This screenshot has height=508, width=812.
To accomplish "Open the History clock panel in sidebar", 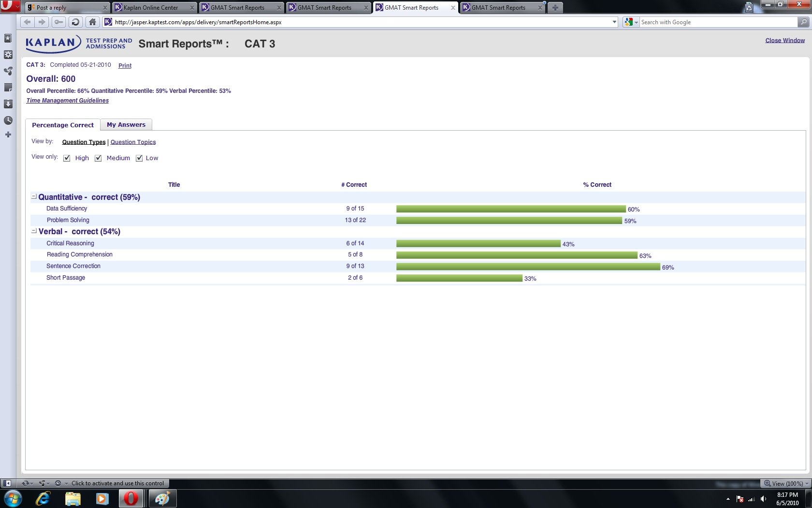I will (x=8, y=120).
